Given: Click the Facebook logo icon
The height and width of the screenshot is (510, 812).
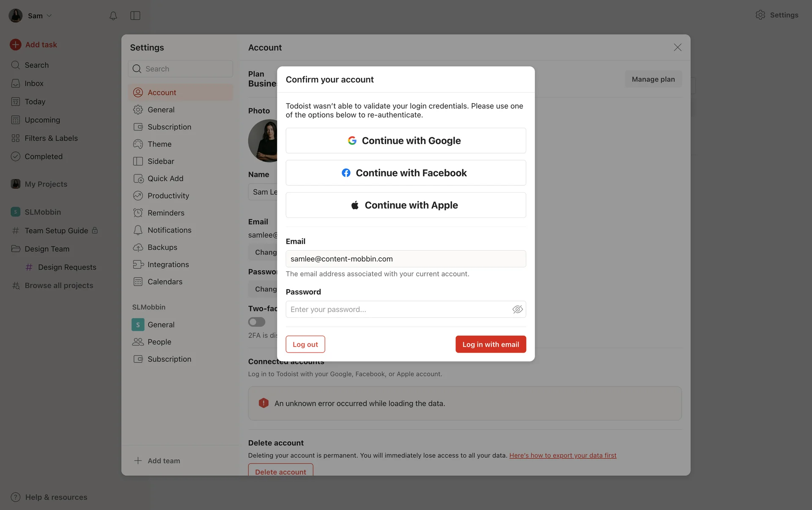Looking at the screenshot, I should click(346, 173).
